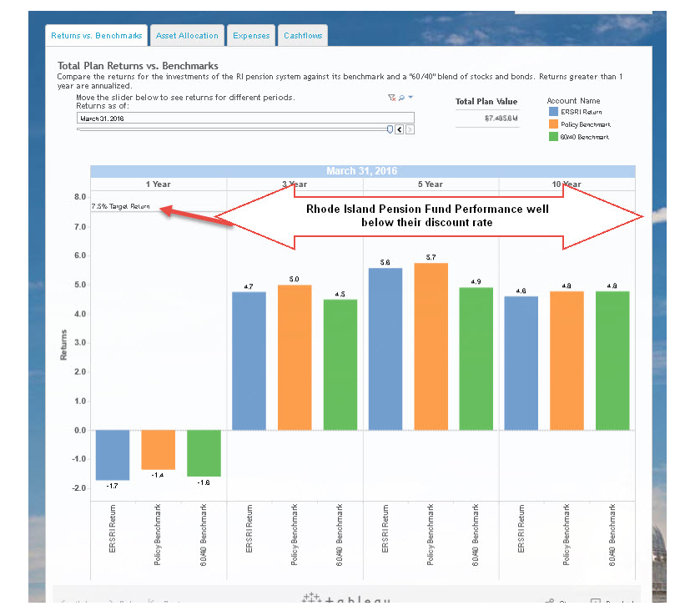The height and width of the screenshot is (616, 680).
Task: Select the green 60/40 Benchmark legend swatch
Action: click(553, 137)
